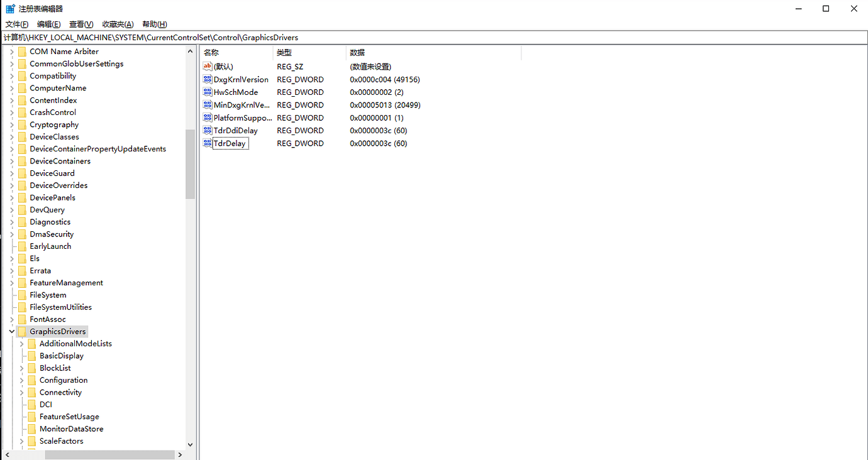Open the 编辑(E) menu
Viewport: 868px width, 460px height.
[48, 25]
